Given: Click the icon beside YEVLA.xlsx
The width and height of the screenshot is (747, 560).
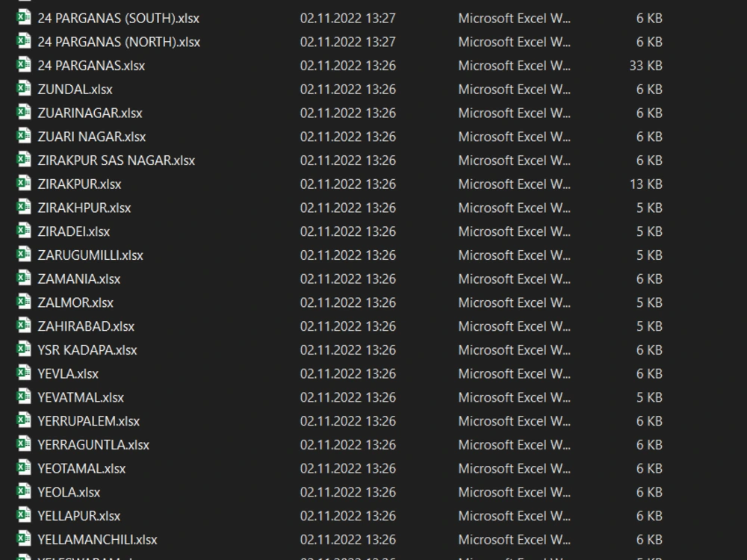Looking at the screenshot, I should [23, 373].
